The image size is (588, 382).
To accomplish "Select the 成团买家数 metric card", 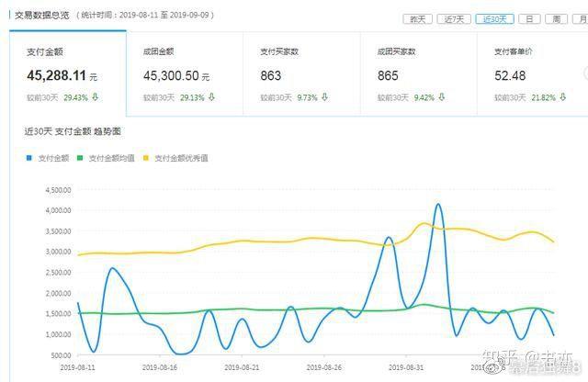I will [418, 73].
